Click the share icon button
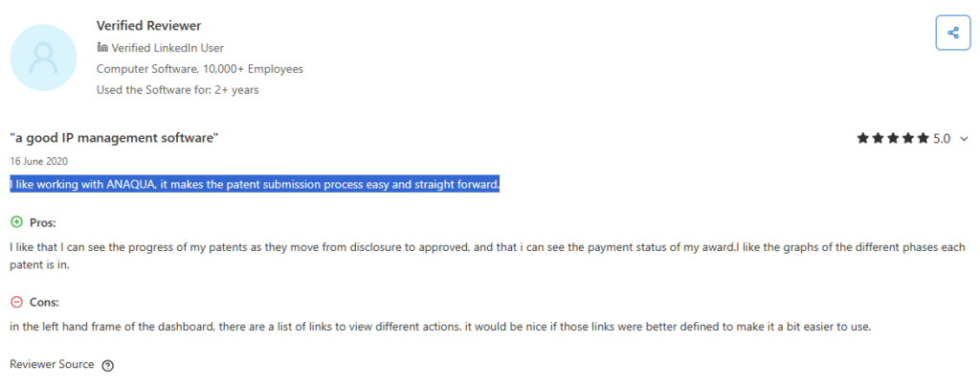 coord(952,34)
